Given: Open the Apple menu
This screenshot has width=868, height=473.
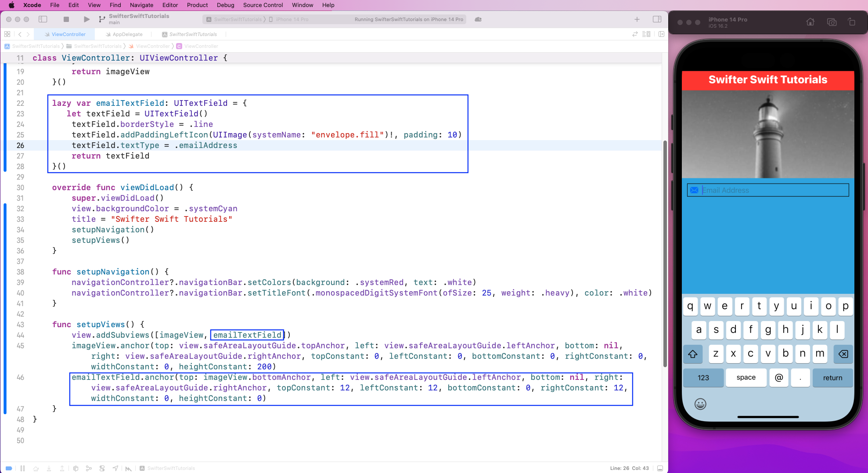Looking at the screenshot, I should (x=11, y=5).
